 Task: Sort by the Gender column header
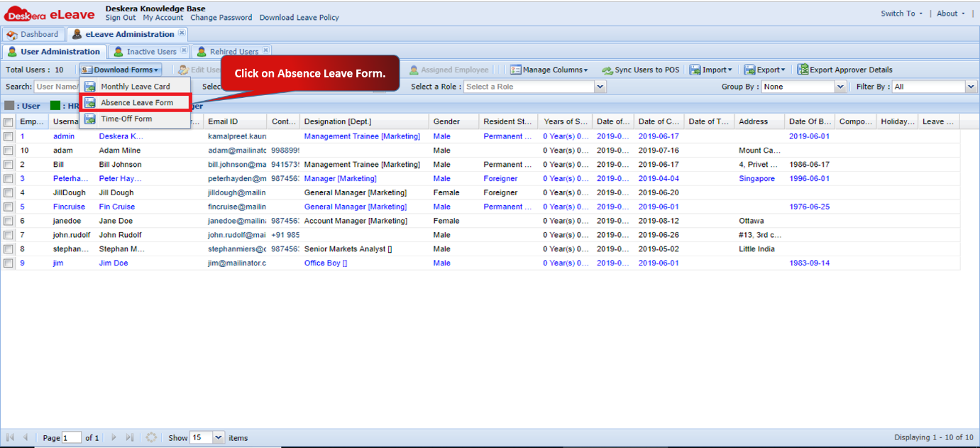(454, 121)
